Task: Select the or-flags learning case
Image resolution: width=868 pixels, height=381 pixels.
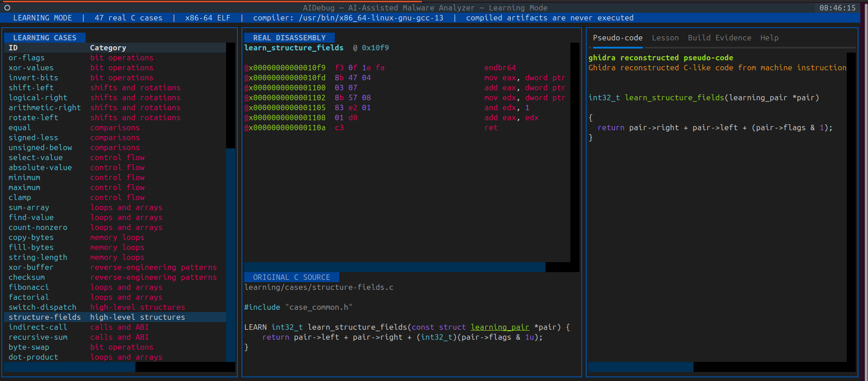Action: tap(115, 58)
